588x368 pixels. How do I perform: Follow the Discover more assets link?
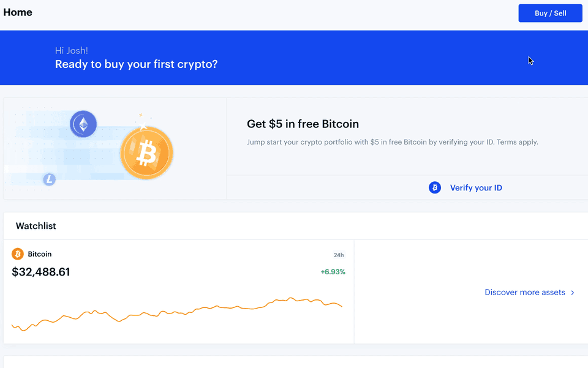point(524,293)
